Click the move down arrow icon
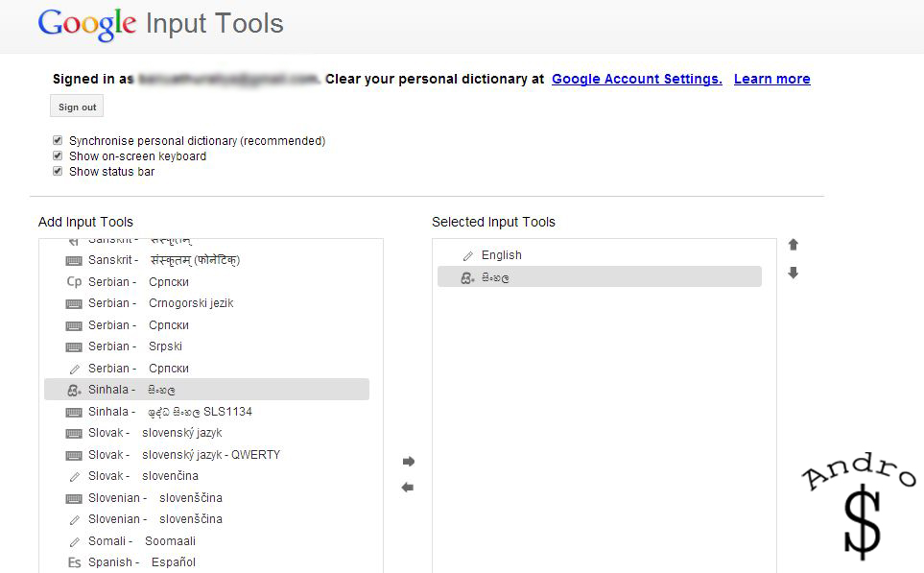This screenshot has width=924, height=573. point(793,273)
